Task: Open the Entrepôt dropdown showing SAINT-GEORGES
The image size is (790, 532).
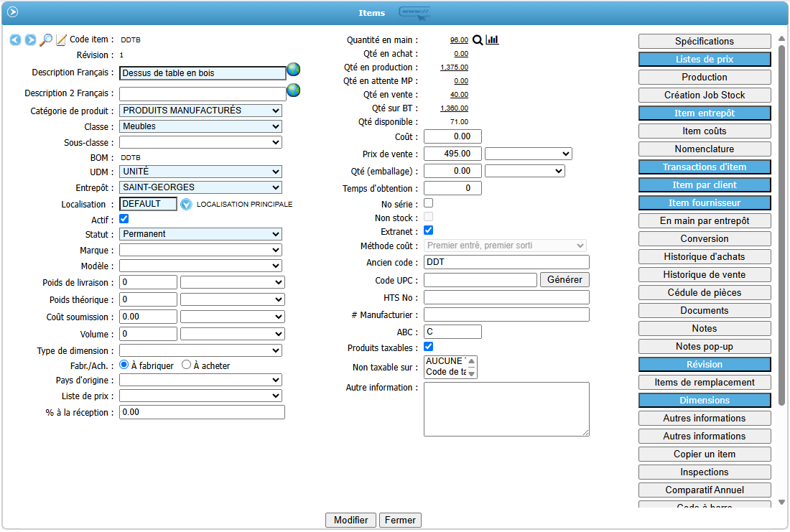Action: click(200, 187)
